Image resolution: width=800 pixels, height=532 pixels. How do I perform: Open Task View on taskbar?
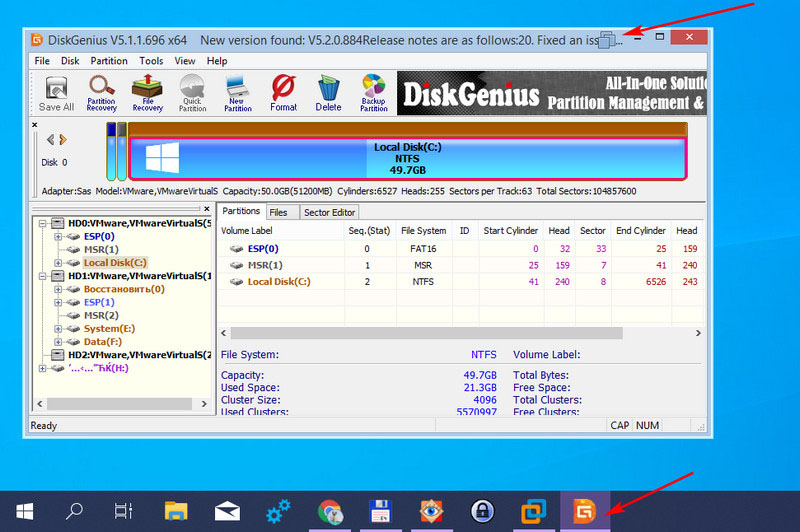click(x=123, y=511)
